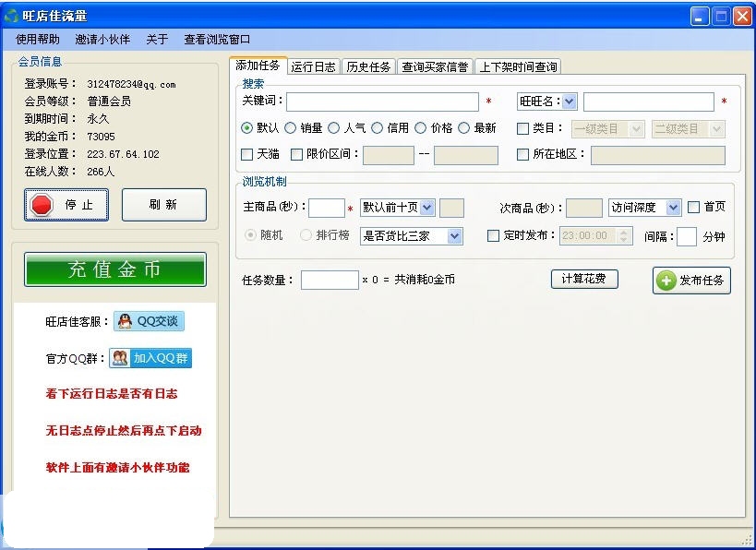Open the 使用帮助 menu
Viewport: 756px width, 550px height.
point(38,40)
